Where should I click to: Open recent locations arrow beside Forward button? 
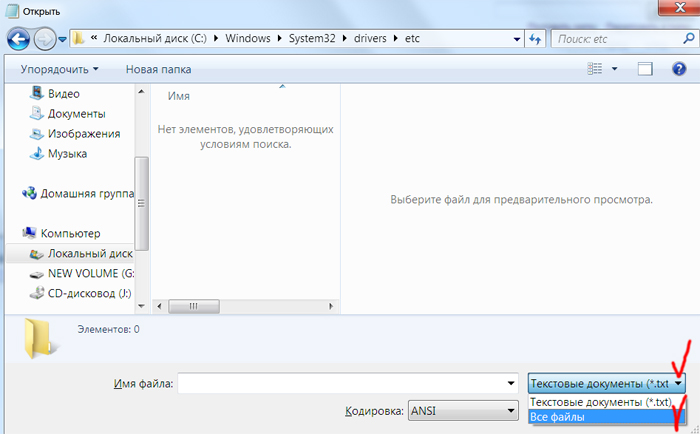coord(62,40)
